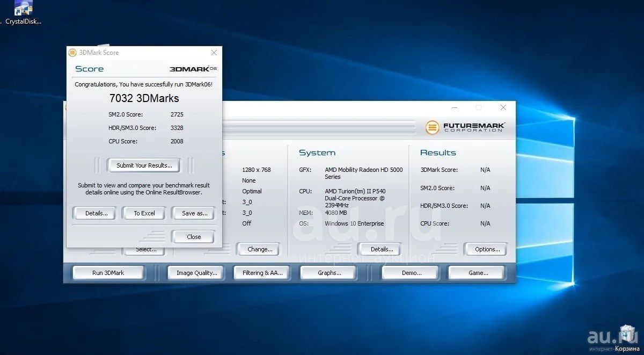Launch the Demo... button

412,273
